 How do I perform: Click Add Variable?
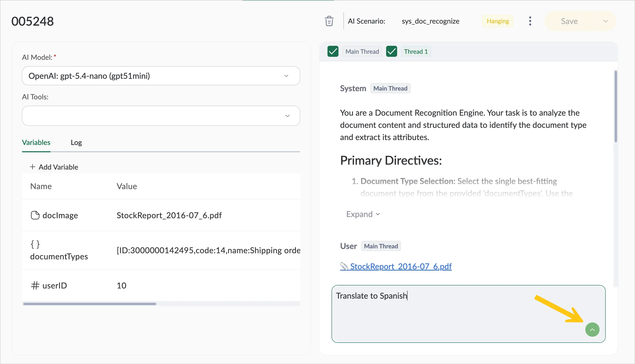54,167
